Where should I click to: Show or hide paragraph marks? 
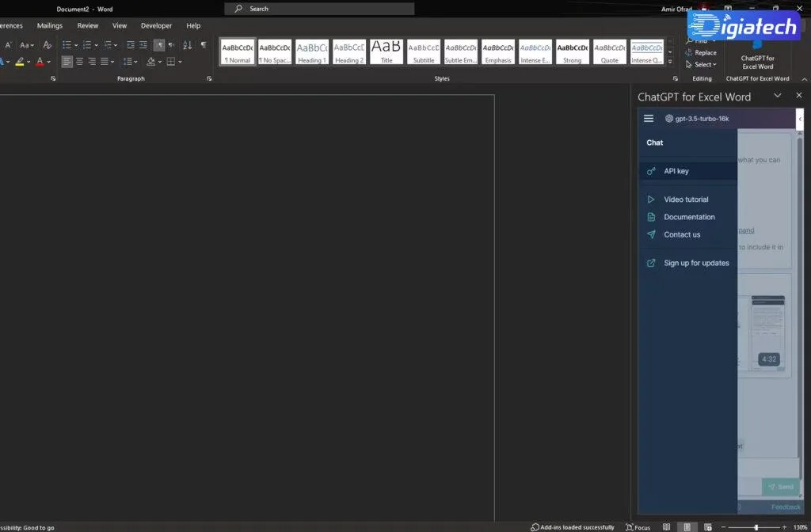coord(204,45)
